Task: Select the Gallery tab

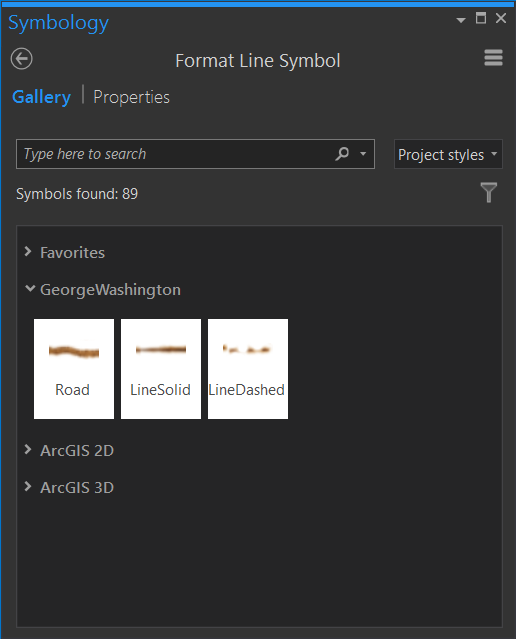Action: [x=41, y=97]
